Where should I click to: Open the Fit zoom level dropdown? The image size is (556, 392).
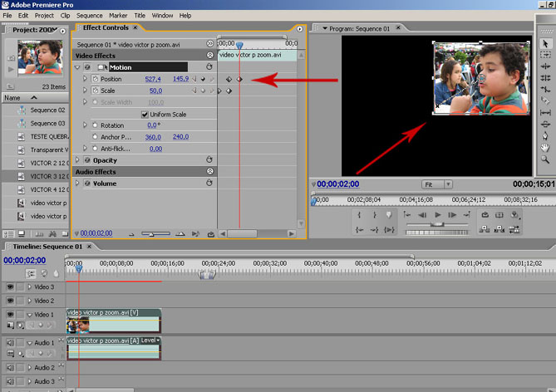(x=439, y=184)
